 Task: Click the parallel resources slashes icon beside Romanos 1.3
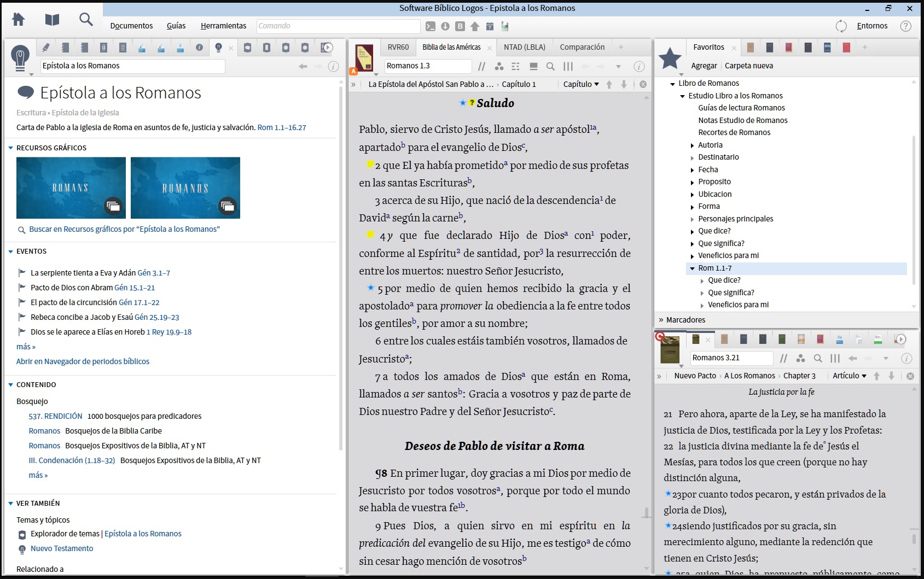(481, 66)
